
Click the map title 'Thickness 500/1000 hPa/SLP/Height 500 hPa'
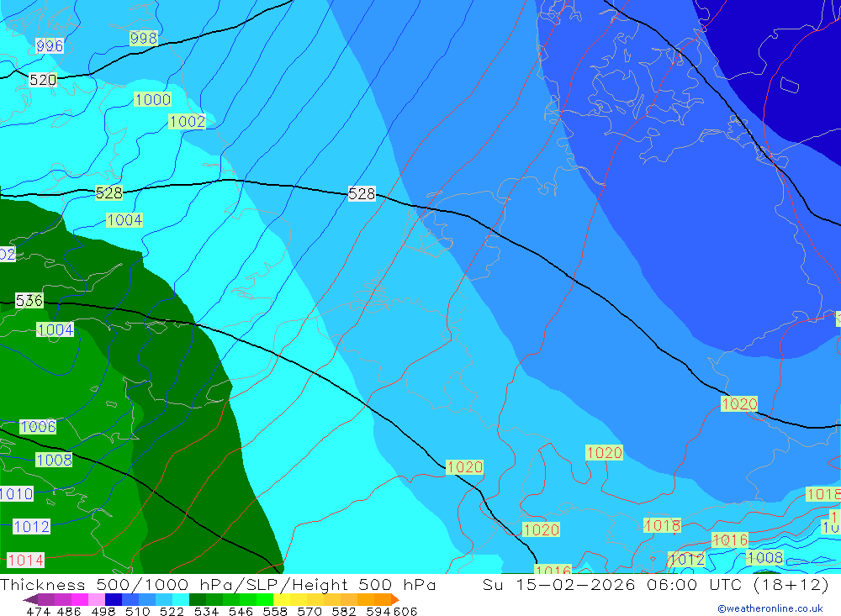(x=218, y=584)
